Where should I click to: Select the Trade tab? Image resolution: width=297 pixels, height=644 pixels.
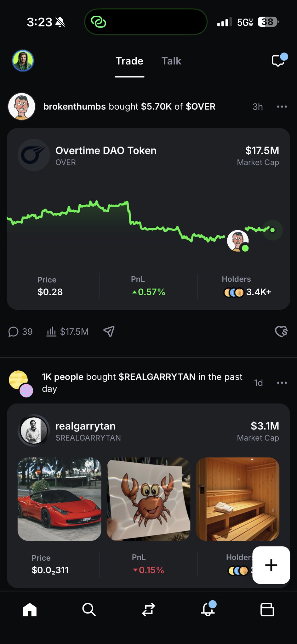click(129, 61)
